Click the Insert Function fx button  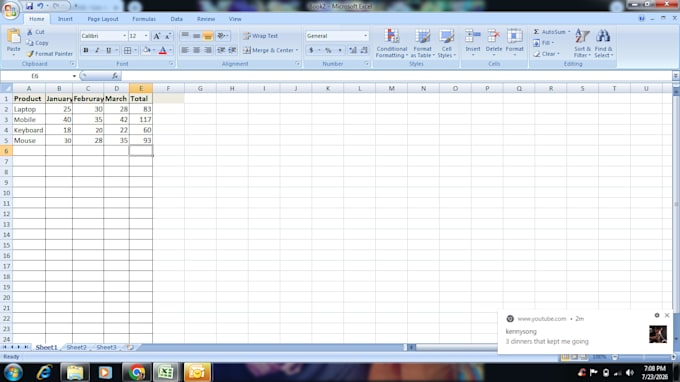point(115,76)
